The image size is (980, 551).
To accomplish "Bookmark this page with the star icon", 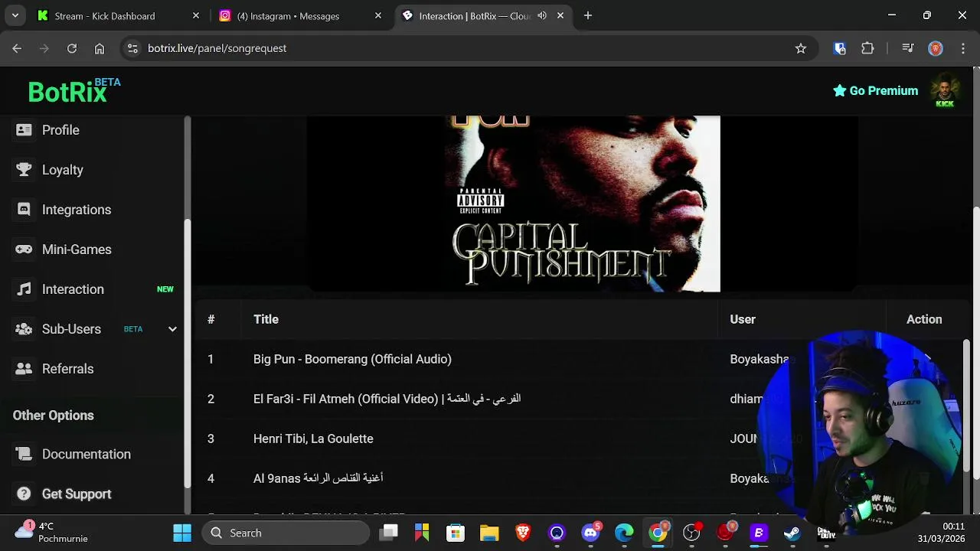I will coord(801,48).
